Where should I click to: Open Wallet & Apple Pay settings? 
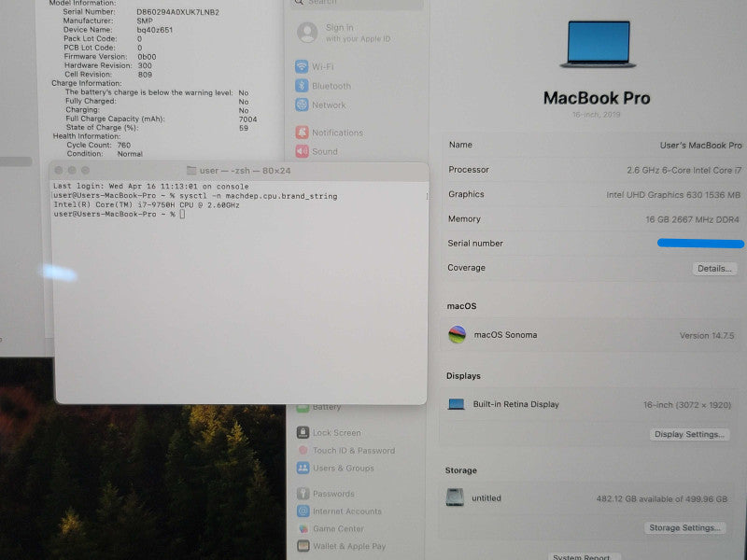point(341,546)
